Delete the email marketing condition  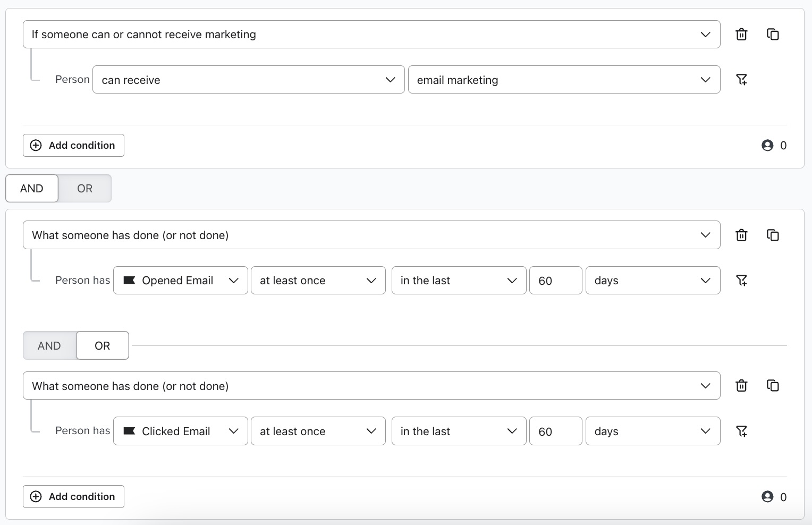click(x=741, y=34)
